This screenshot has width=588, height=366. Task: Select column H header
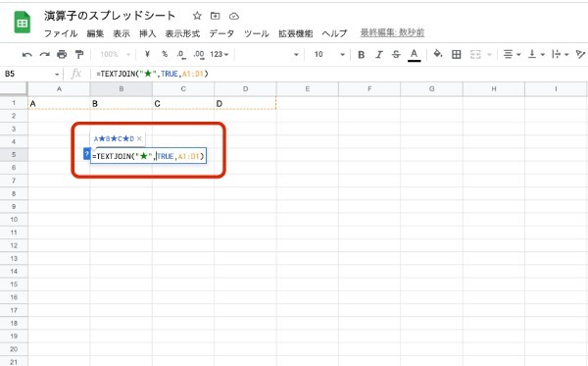click(x=494, y=89)
